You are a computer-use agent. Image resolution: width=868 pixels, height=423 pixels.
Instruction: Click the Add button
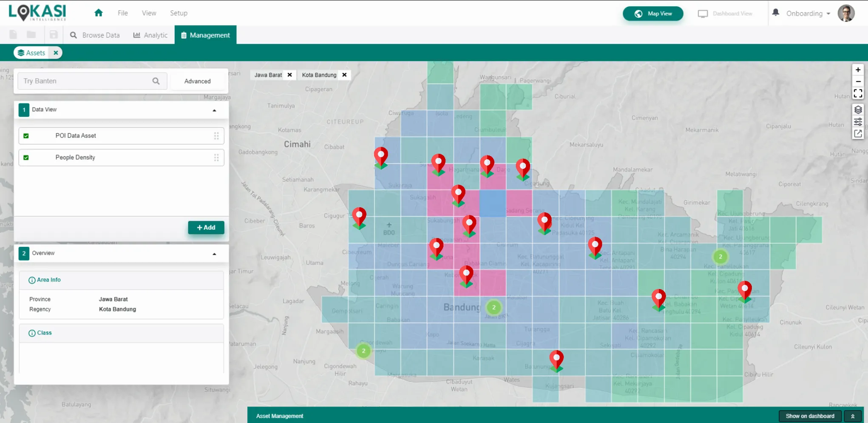pyautogui.click(x=206, y=228)
